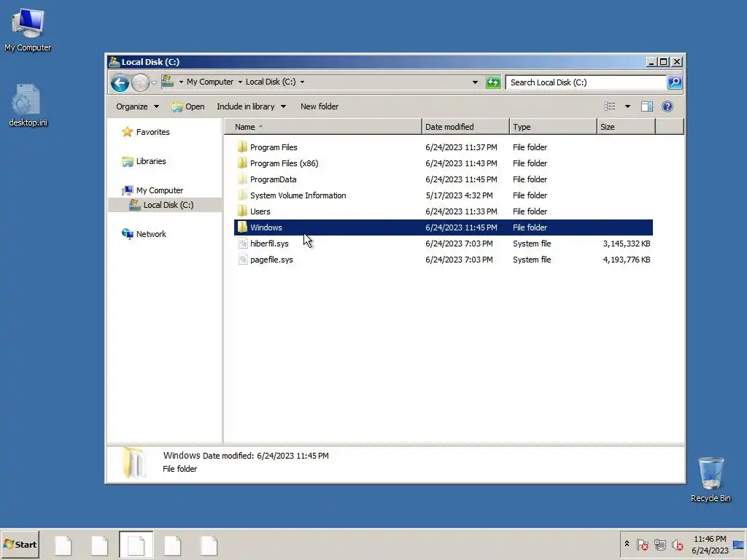The width and height of the screenshot is (747, 560).
Task: Select the Program Files (x86) folder icon
Action: pyautogui.click(x=242, y=163)
